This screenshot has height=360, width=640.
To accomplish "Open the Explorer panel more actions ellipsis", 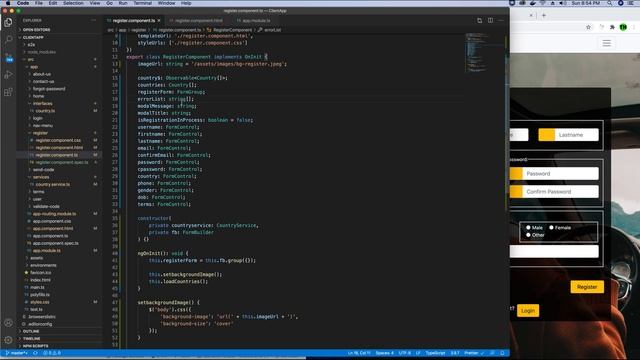I will 93,20.
